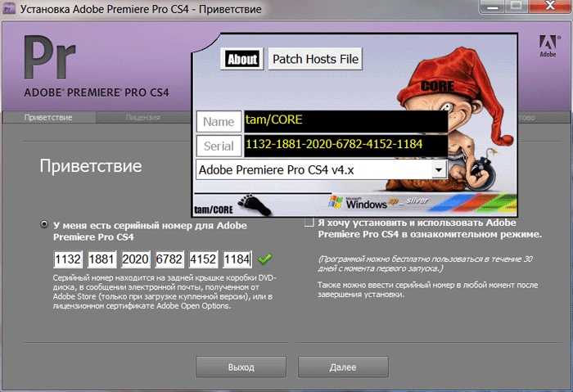Click the installer icon in title bar
573x392 pixels.
(x=9, y=7)
